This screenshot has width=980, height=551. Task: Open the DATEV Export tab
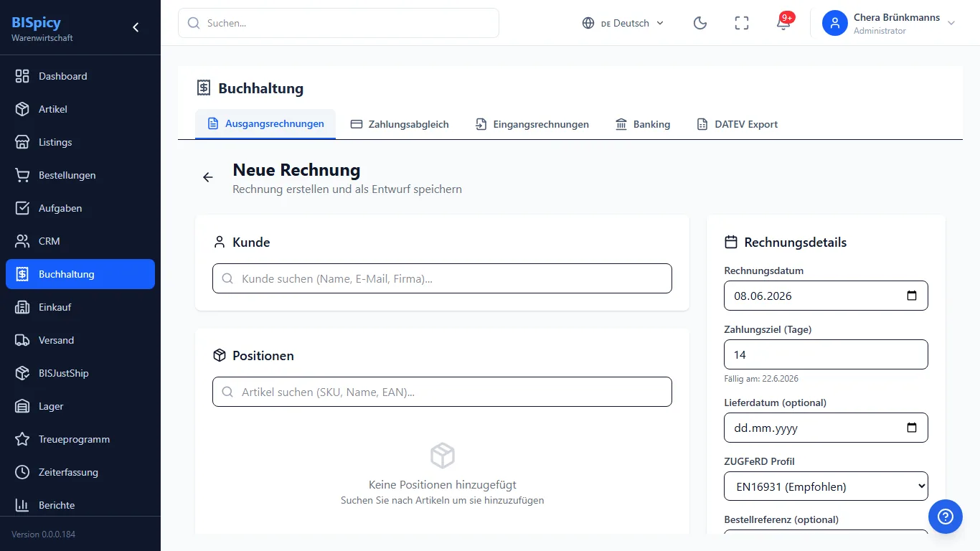[737, 124]
